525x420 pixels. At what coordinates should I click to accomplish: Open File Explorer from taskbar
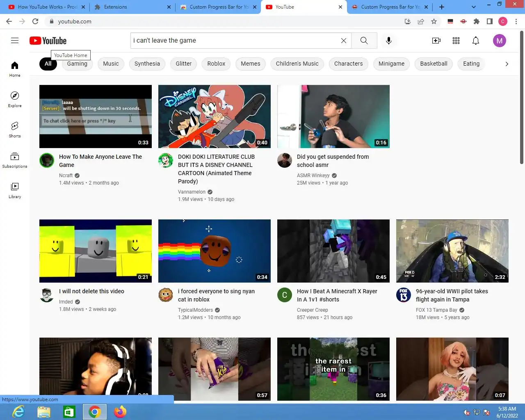coord(44,412)
